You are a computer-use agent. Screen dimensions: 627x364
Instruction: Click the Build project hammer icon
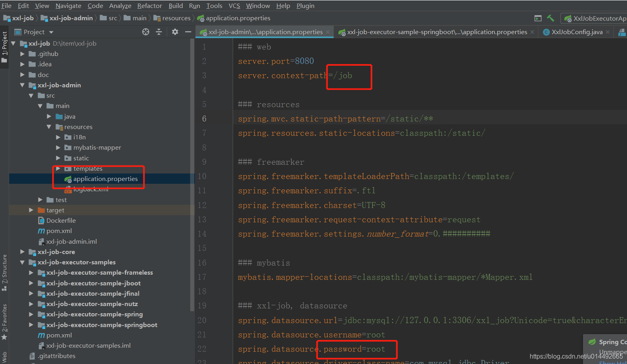point(550,18)
